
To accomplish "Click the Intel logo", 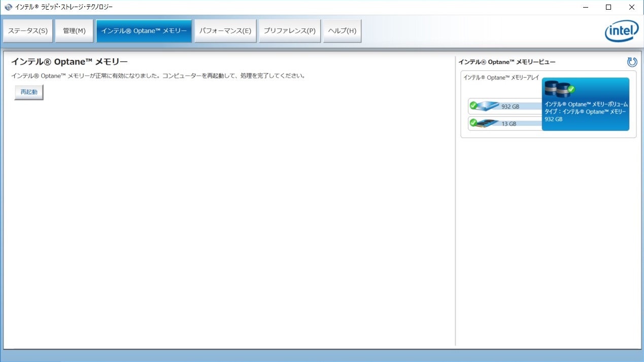I will [x=622, y=31].
